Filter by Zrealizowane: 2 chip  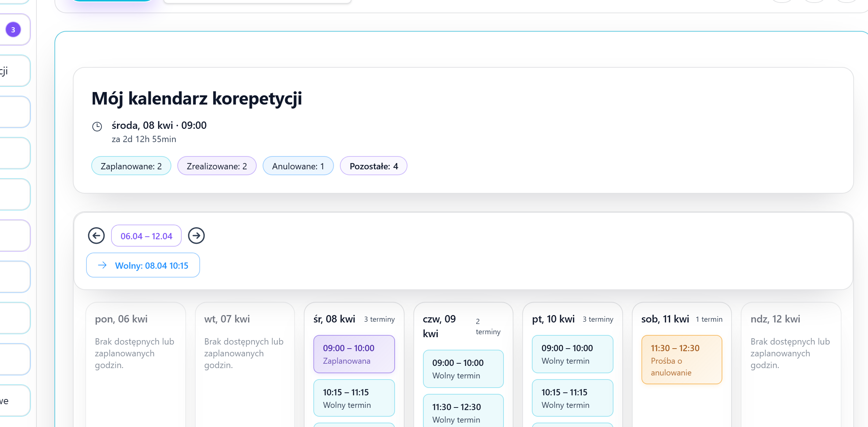click(217, 166)
